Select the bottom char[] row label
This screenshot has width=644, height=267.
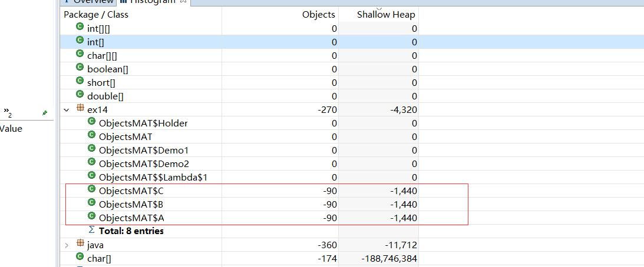(x=99, y=259)
